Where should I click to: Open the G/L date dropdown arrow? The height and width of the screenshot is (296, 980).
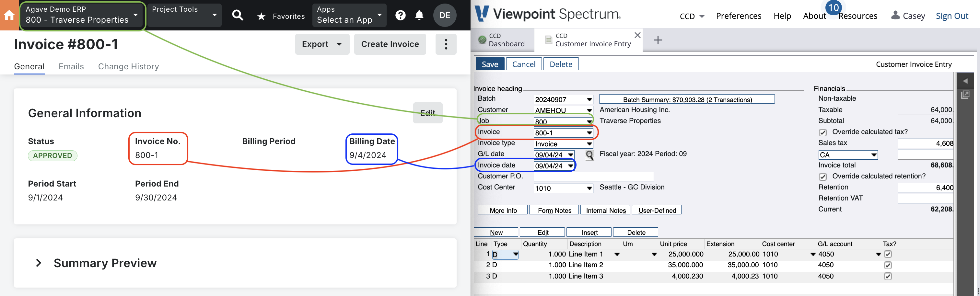[570, 155]
